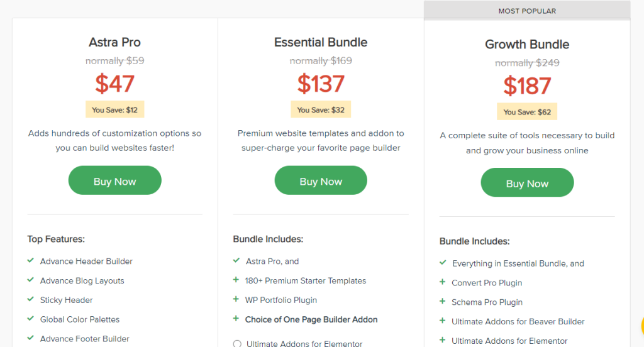Click the checkmark beside Everything in Essential Bundle
Screen dimensions: 644x347
[x=443, y=263]
